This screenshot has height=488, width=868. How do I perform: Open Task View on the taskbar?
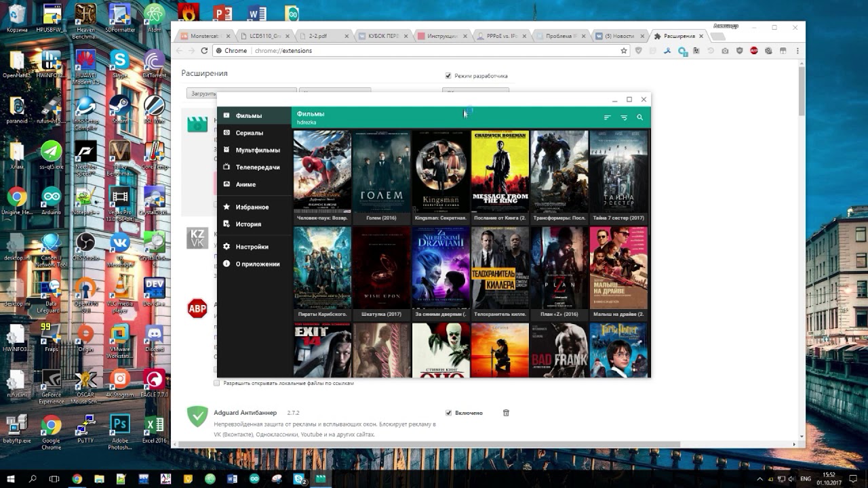[x=54, y=479]
